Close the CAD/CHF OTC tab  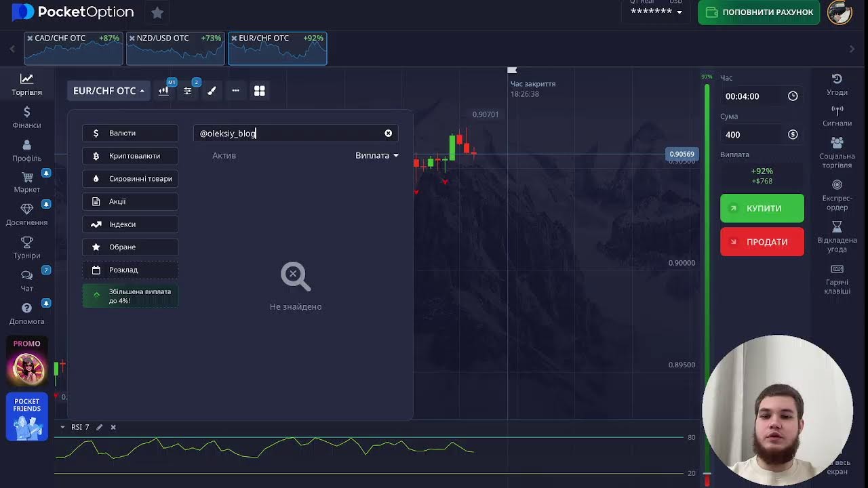(30, 39)
